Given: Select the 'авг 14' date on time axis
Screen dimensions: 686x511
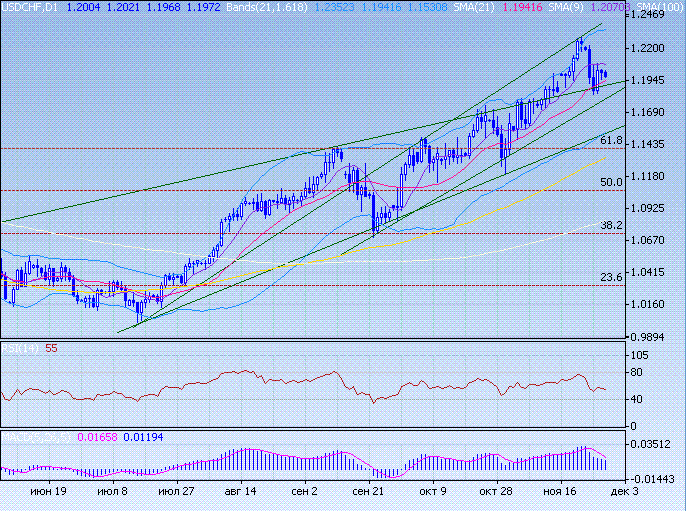Looking at the screenshot, I should (240, 492).
